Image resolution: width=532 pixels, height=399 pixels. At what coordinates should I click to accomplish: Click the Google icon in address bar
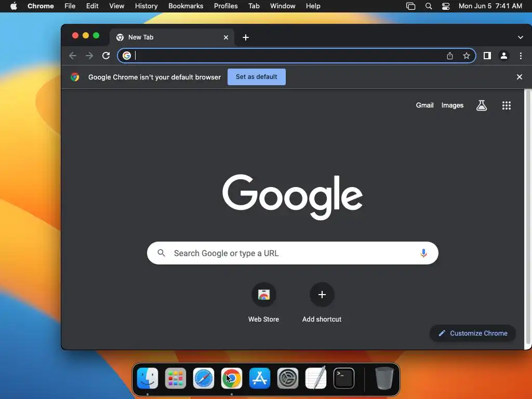tap(127, 56)
